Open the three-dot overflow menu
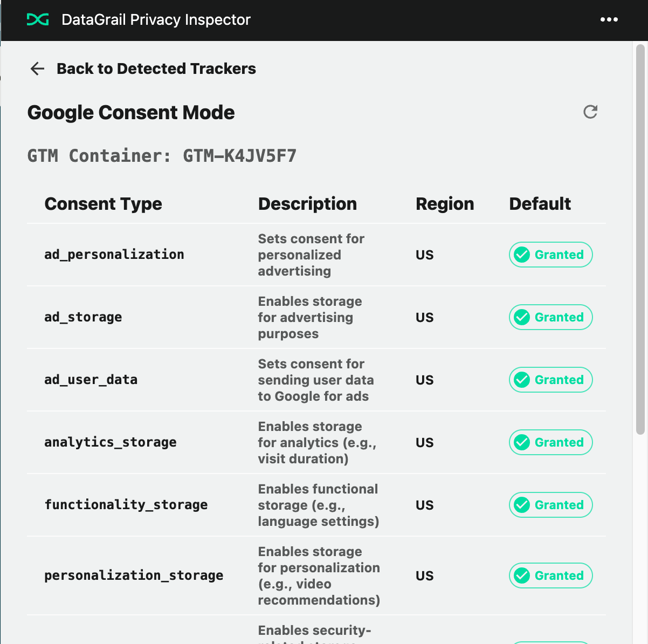Screen dimensions: 648x644 [609, 19]
